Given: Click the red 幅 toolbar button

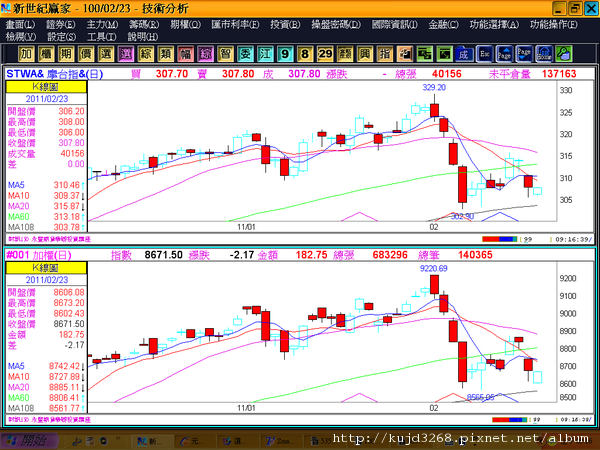Looking at the screenshot, I should tap(185, 54).
